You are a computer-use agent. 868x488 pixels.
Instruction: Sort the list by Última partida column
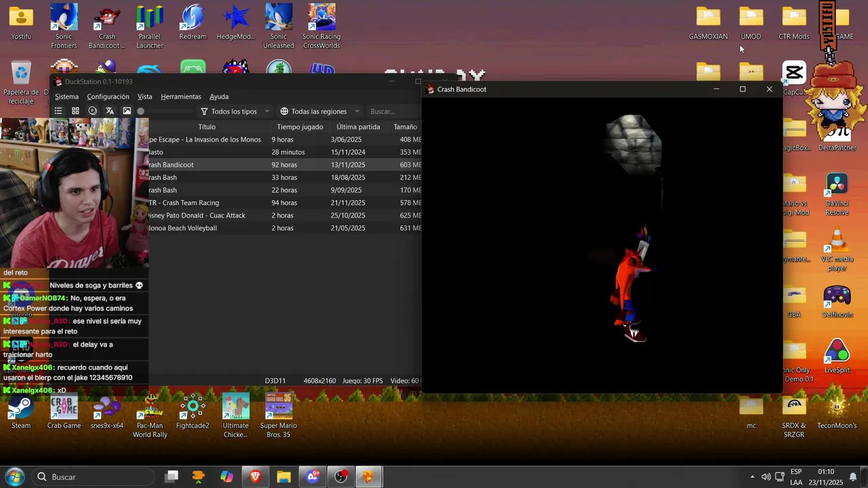pos(358,127)
